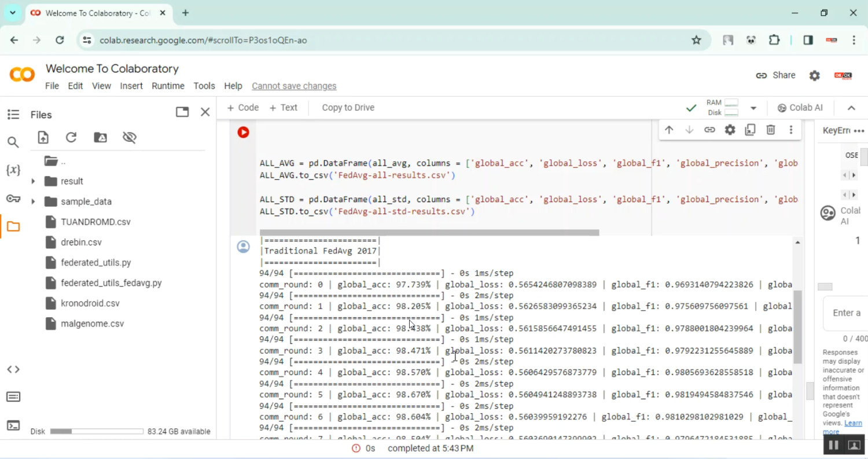Delete the current cell with trash icon
Image resolution: width=868 pixels, height=459 pixels.
click(x=770, y=130)
